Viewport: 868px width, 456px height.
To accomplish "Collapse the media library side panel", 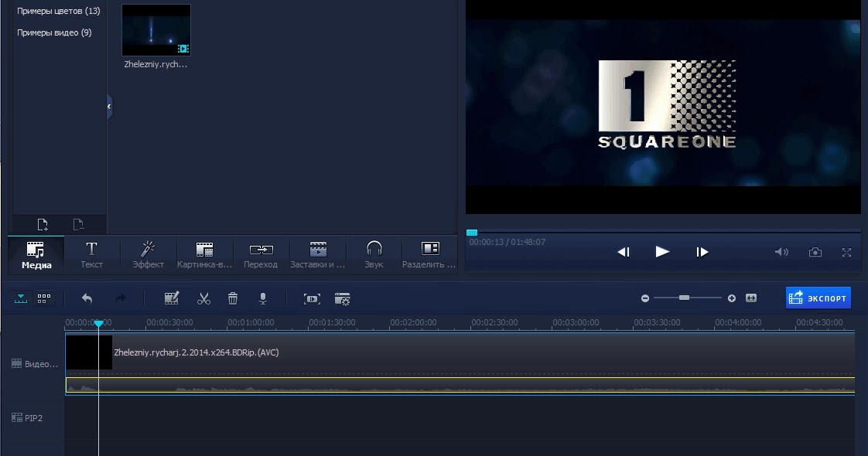I will tap(109, 106).
